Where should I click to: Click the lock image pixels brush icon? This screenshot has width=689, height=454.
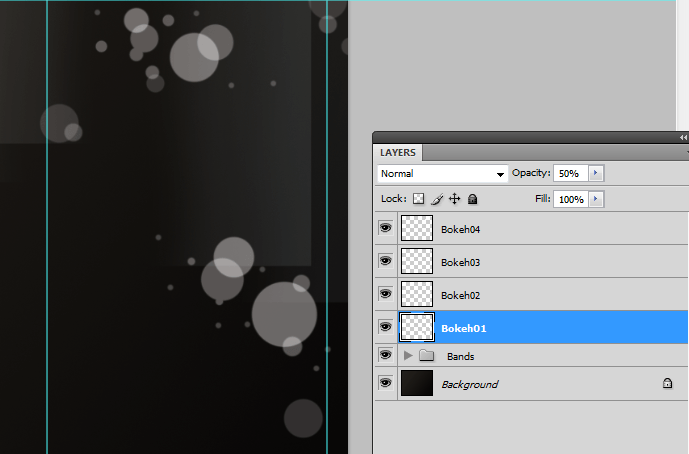(436, 199)
